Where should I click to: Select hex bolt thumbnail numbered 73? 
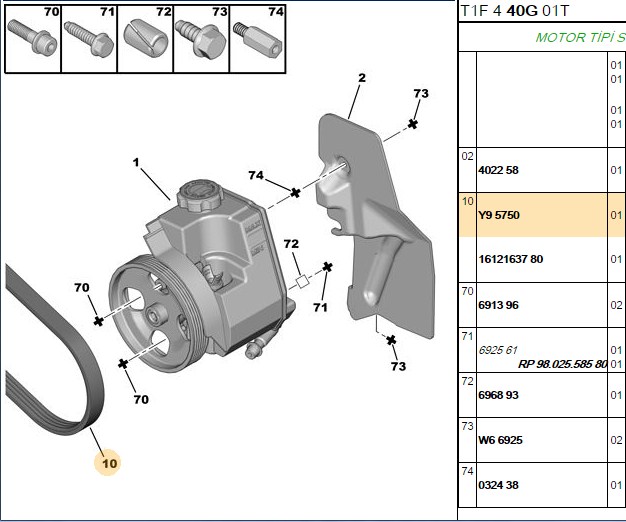tap(202, 39)
